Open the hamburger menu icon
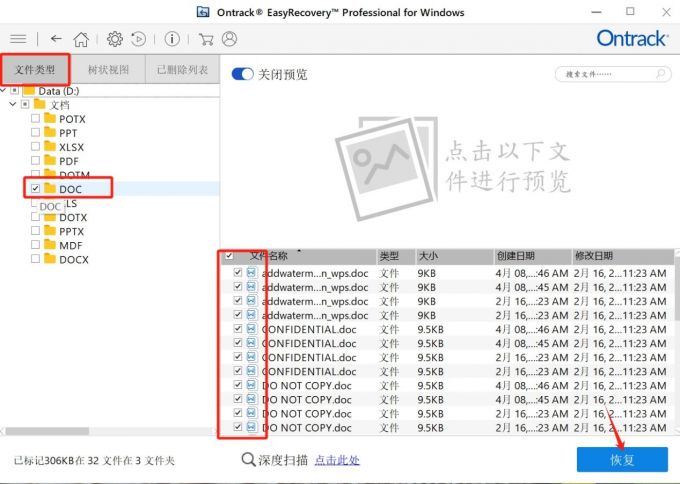The height and width of the screenshot is (484, 680). point(18,39)
